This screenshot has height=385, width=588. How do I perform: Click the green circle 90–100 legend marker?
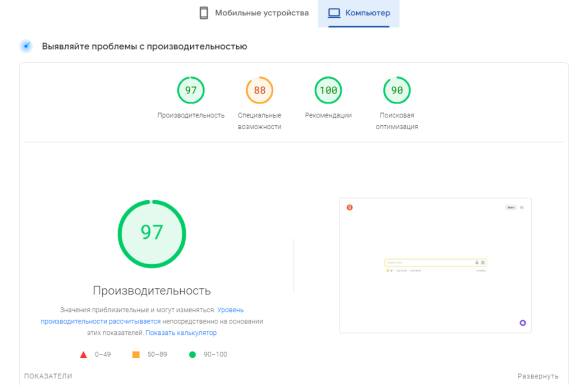point(192,355)
